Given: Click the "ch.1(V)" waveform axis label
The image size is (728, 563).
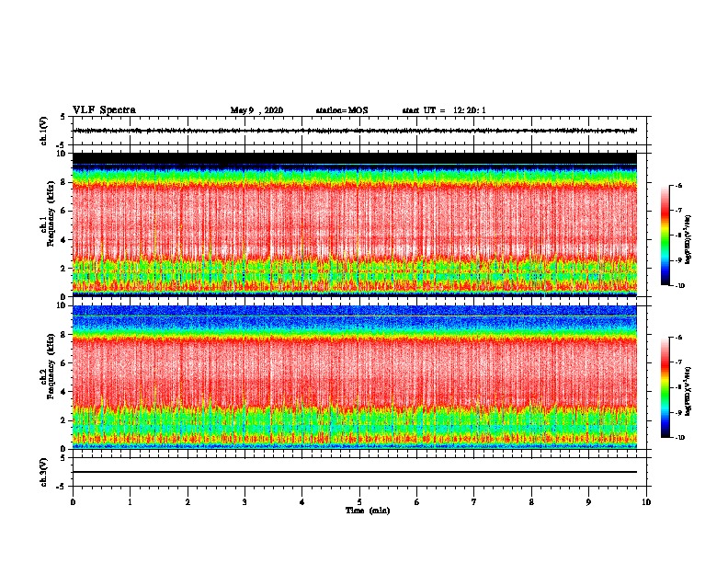Looking at the screenshot, I should pyautogui.click(x=44, y=131).
